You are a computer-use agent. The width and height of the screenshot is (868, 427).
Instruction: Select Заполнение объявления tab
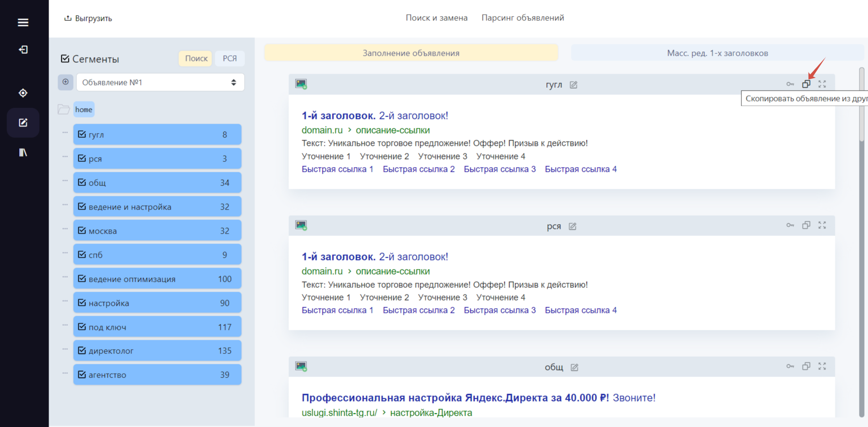(411, 53)
